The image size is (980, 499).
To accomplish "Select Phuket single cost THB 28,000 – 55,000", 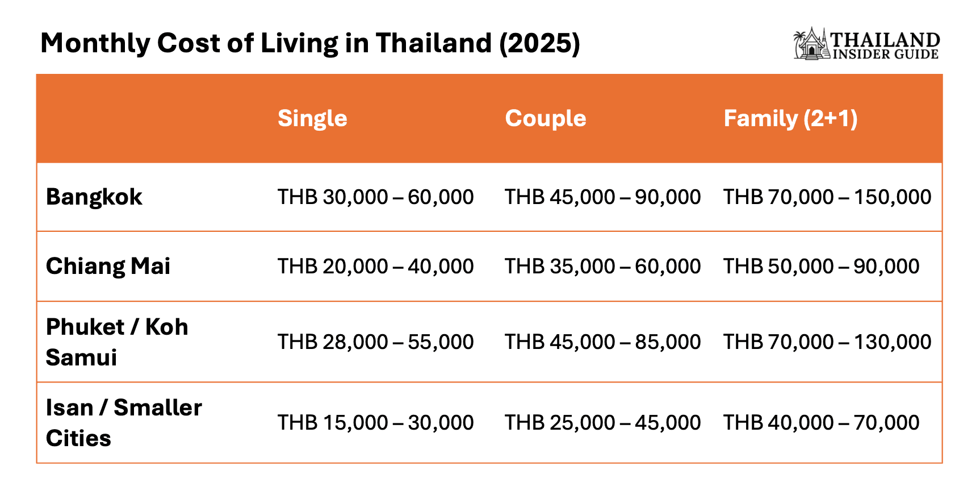I will click(375, 342).
